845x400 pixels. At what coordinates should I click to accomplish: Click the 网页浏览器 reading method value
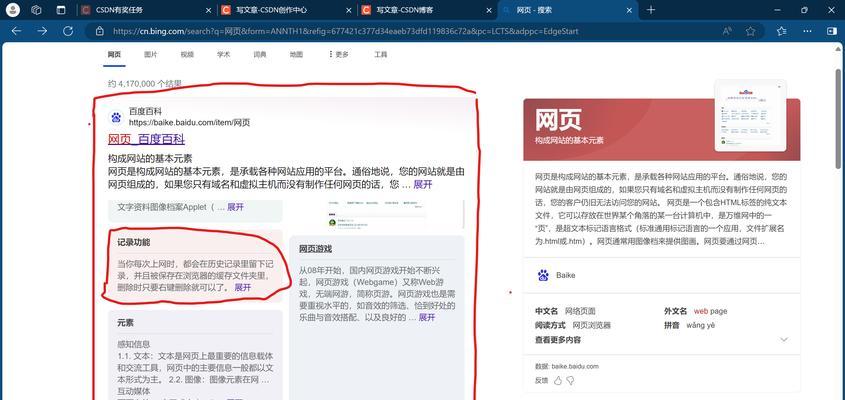coord(592,325)
